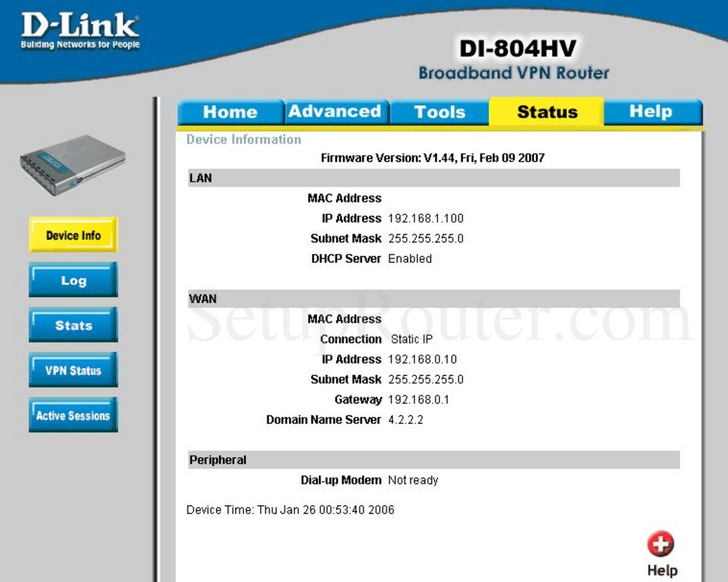The width and height of the screenshot is (728, 582).
Task: Click the DI-804HV model title
Action: click(x=518, y=48)
